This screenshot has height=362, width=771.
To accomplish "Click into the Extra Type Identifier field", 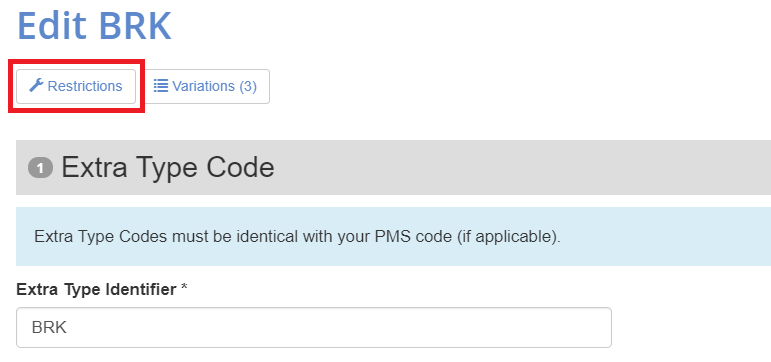I will (x=314, y=328).
